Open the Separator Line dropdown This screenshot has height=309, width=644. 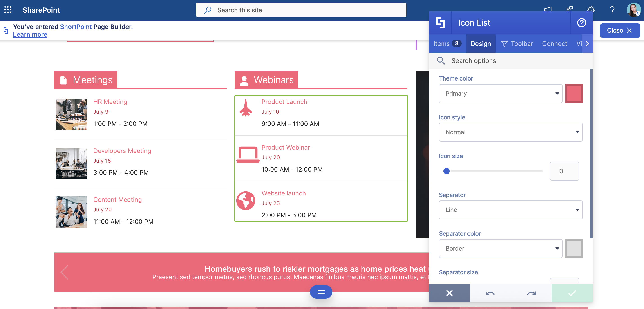point(510,210)
